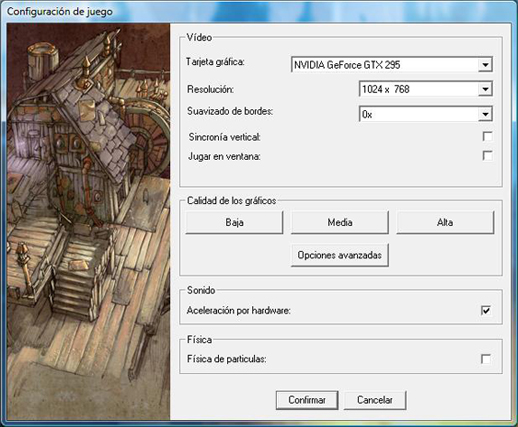
Task: Uncheck Aceleración por hardware
Action: pyautogui.click(x=486, y=310)
